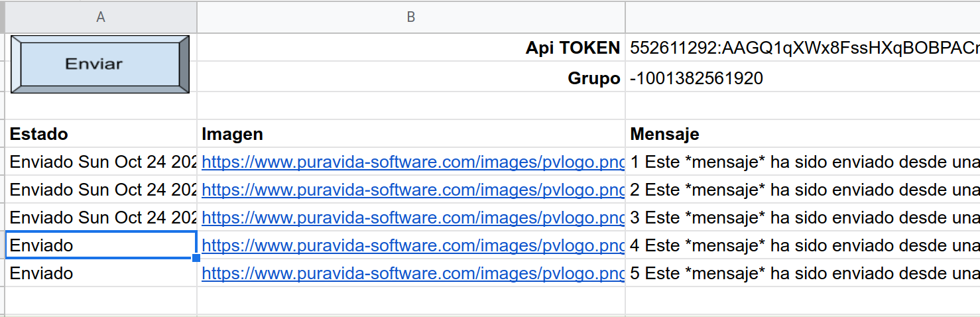Select the cell starting with '1 Este *mensaje*'
Viewport: 980px width, 317px height.
803,162
